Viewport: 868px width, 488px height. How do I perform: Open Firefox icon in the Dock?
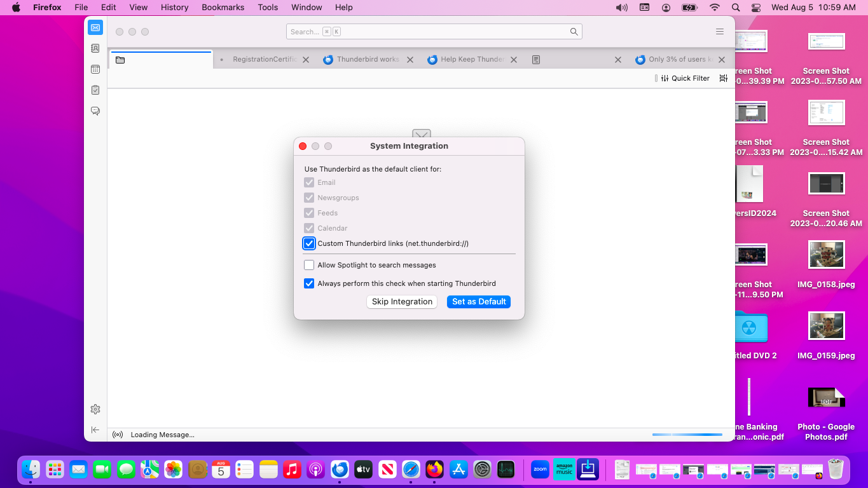pos(435,470)
